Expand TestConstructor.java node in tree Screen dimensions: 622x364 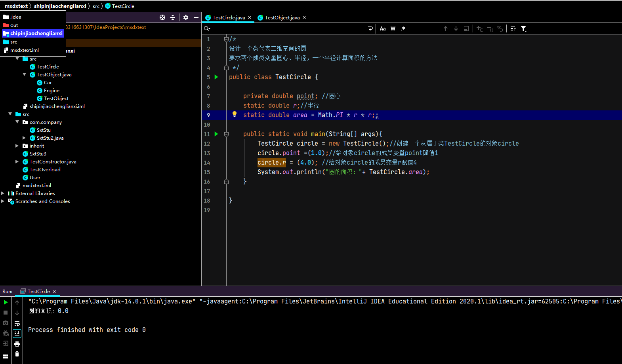point(17,161)
